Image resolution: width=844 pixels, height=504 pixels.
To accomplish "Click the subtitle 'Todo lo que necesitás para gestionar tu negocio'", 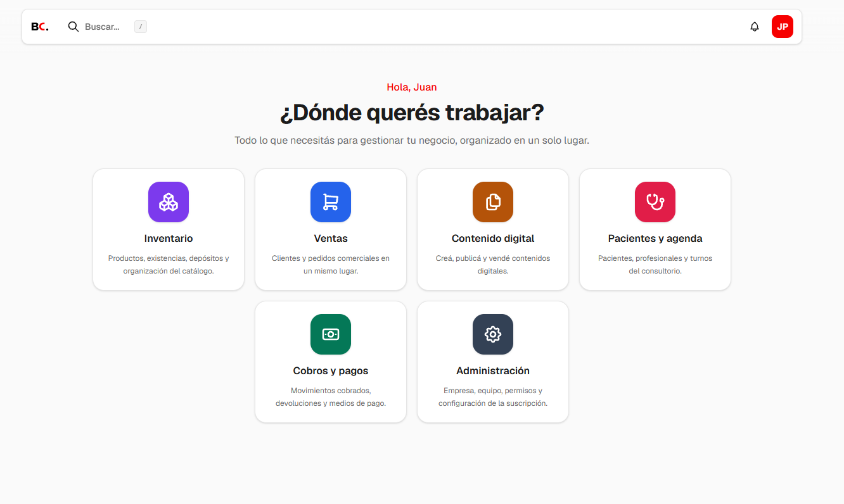I will click(x=345, y=141).
